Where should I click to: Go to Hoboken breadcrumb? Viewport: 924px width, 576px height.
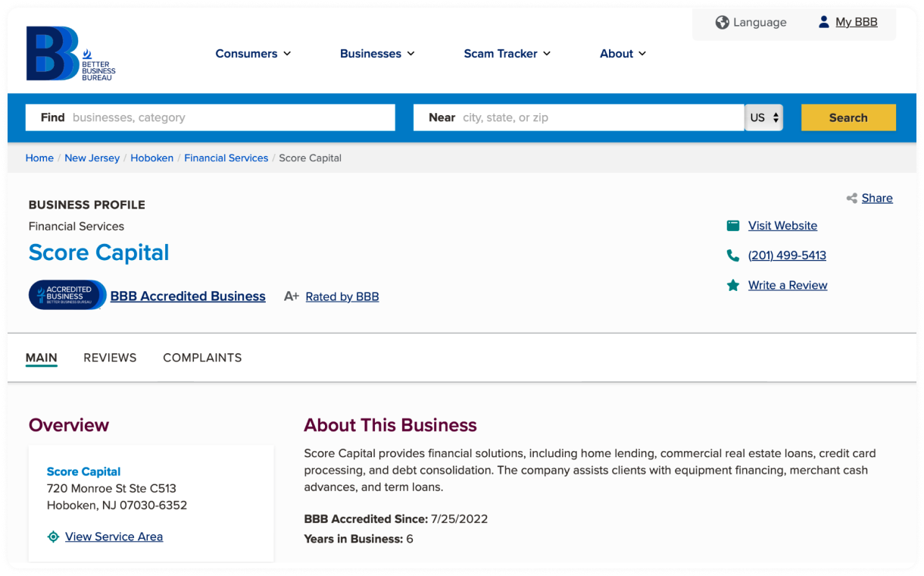(151, 158)
